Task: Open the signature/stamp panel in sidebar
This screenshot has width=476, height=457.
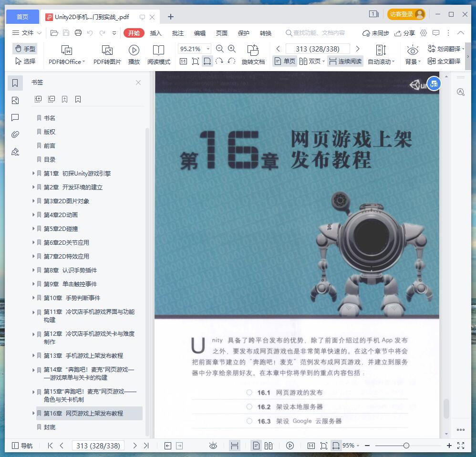Action: tap(15, 152)
